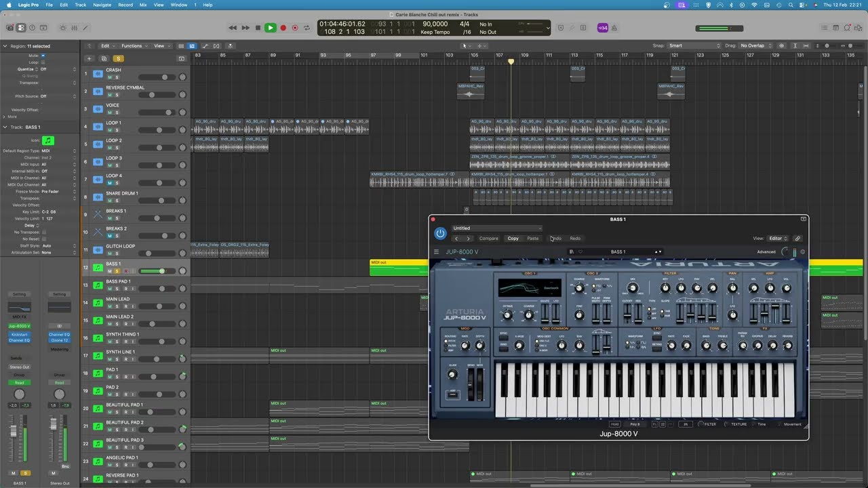The image size is (868, 488).
Task: Open the Untitled preset dropdown in plugin
Action: [x=497, y=228]
